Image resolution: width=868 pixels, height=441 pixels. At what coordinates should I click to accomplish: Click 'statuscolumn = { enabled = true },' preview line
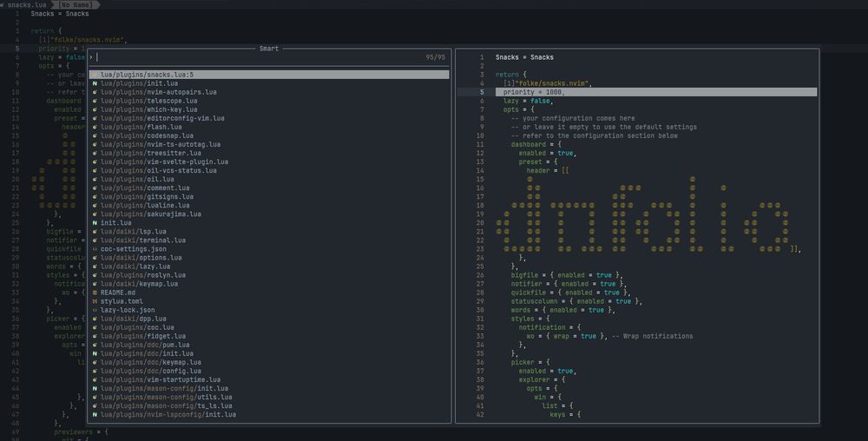tap(576, 301)
